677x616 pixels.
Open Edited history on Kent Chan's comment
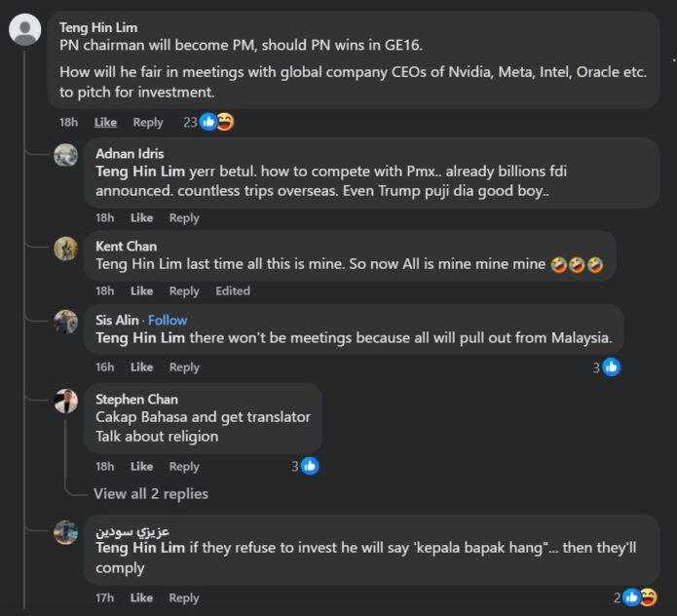pyautogui.click(x=233, y=290)
